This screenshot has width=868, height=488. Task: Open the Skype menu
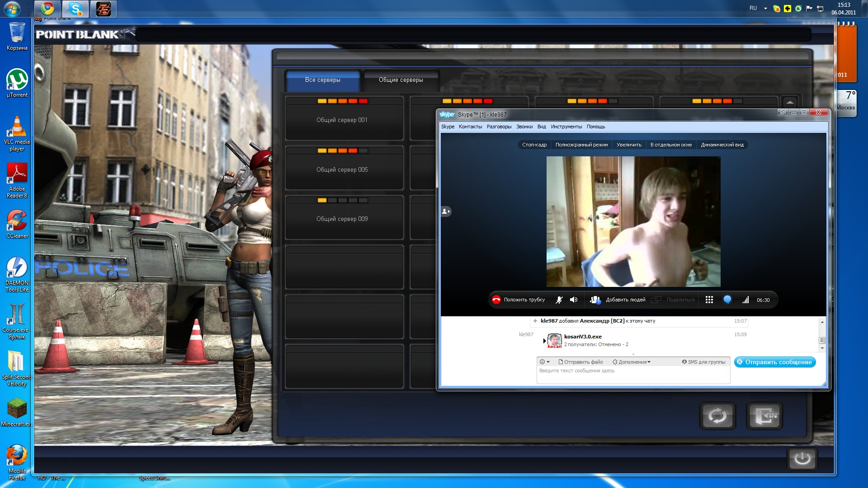(x=448, y=127)
